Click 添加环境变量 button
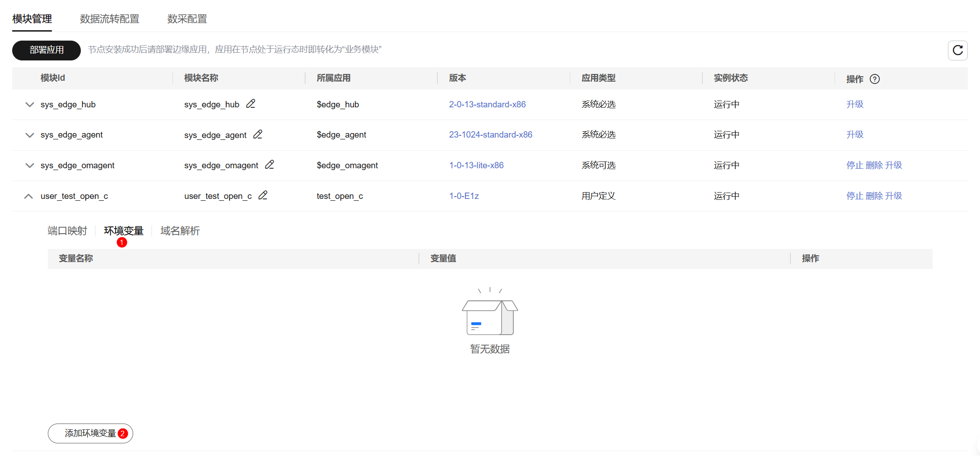 pos(90,433)
